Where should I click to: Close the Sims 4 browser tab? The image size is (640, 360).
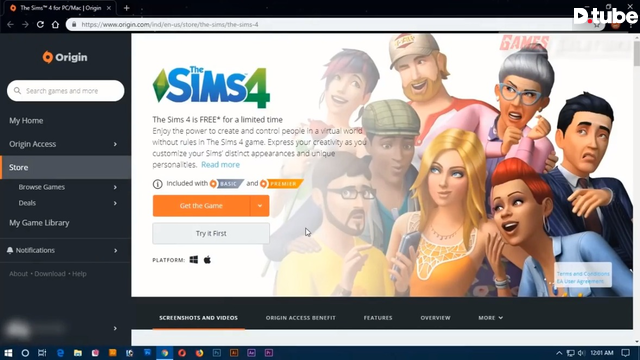coord(109,8)
